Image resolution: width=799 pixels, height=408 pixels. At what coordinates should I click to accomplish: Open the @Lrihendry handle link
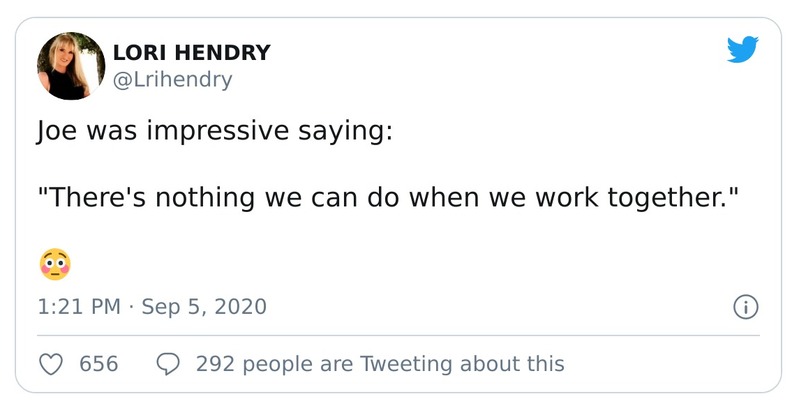click(x=172, y=80)
